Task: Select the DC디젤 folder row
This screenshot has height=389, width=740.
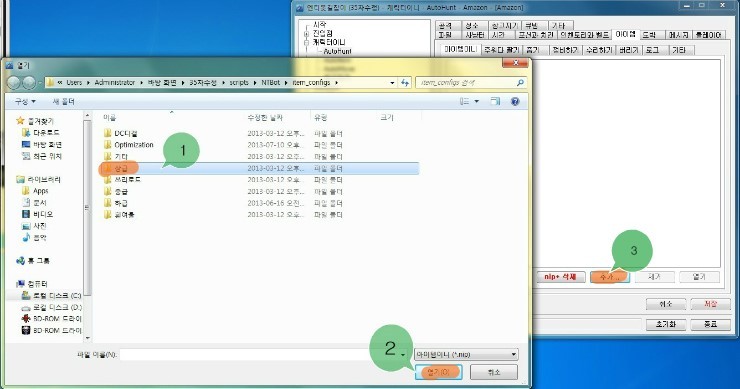Action: (260, 134)
